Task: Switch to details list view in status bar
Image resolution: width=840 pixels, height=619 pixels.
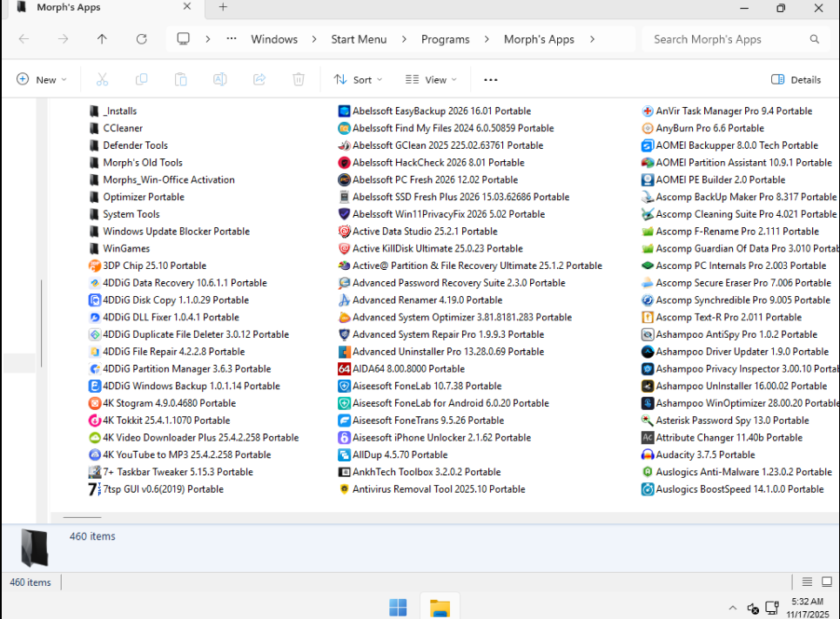Action: pos(807,582)
